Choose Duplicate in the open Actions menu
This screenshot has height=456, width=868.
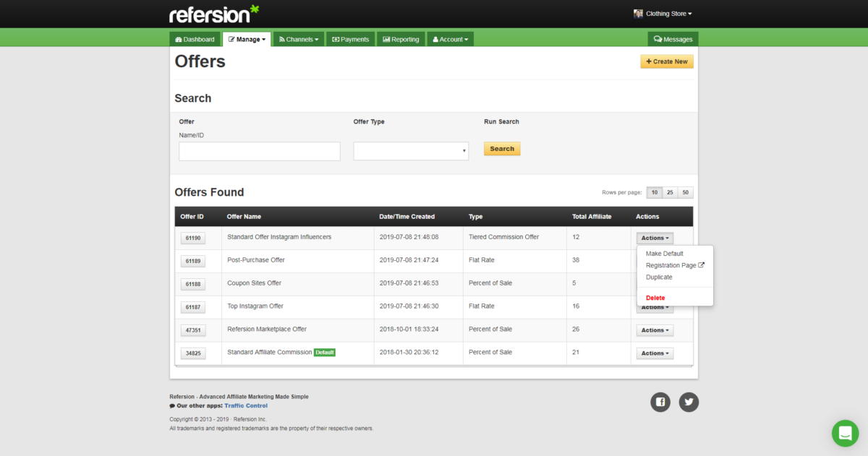659,277
